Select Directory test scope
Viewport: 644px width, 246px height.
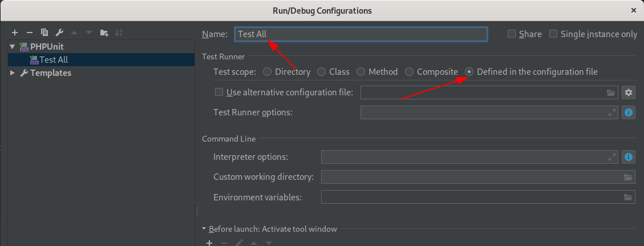(x=267, y=72)
